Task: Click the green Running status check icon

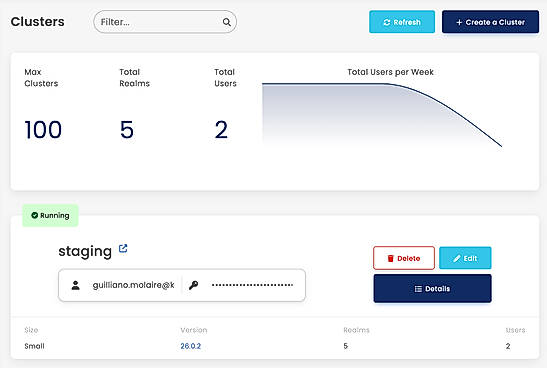Action: [35, 215]
